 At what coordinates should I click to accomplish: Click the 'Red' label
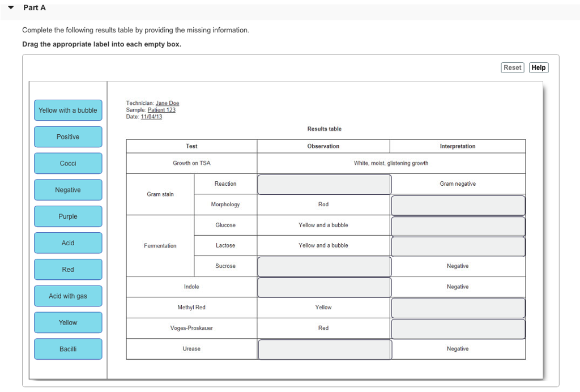(x=68, y=270)
